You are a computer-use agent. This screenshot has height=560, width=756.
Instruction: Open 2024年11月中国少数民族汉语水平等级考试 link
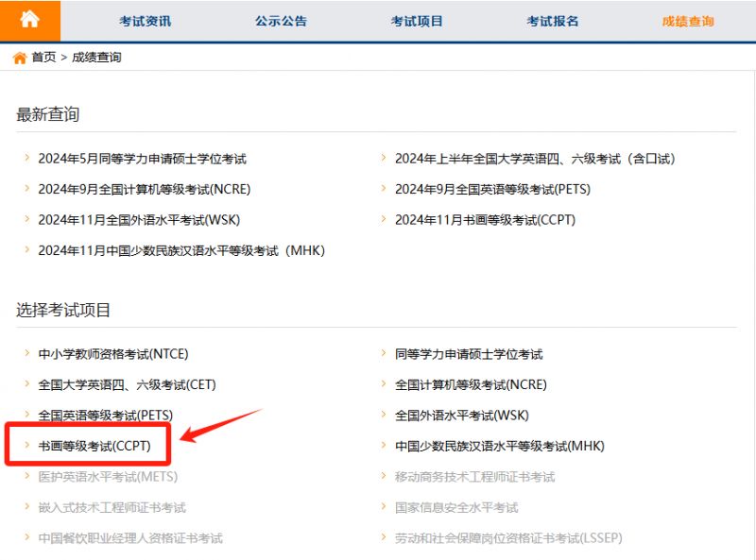[x=180, y=250]
